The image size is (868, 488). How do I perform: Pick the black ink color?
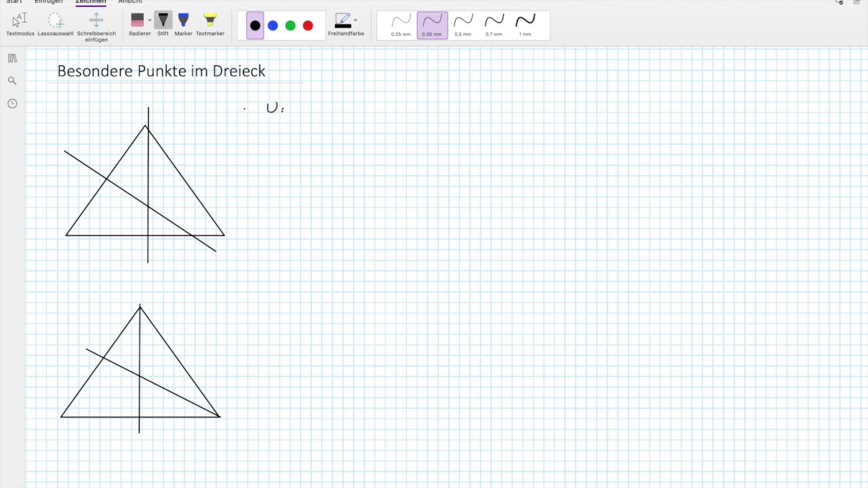(x=255, y=26)
